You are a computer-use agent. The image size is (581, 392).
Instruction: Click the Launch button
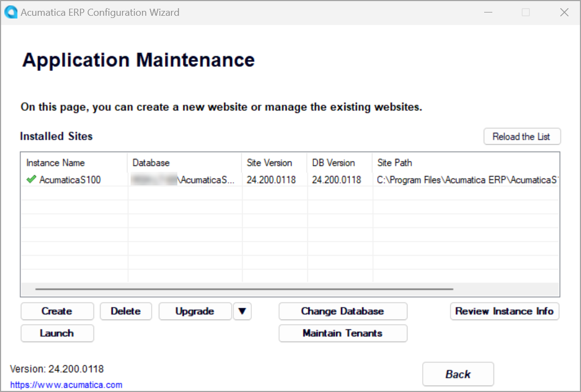tap(57, 333)
